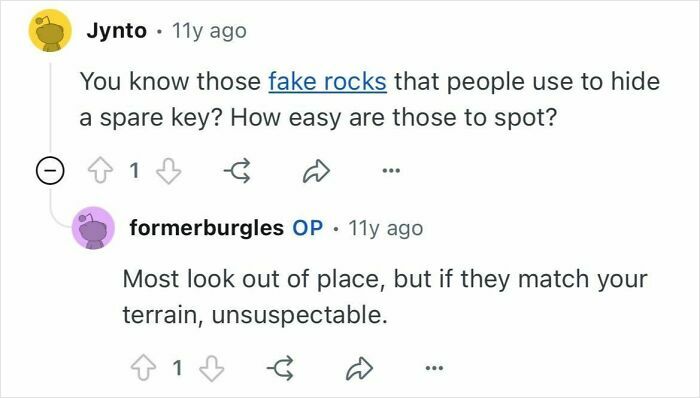The width and height of the screenshot is (700, 398).
Task: Open more options for Jynto's comment
Action: click(x=391, y=170)
